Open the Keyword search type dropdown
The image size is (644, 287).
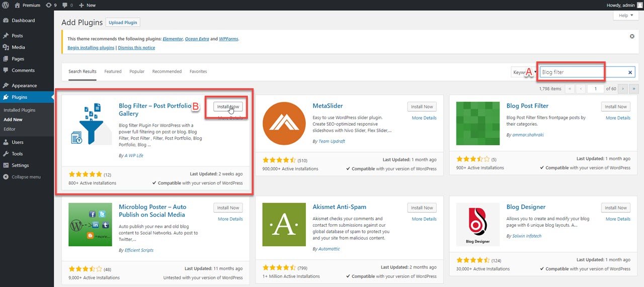523,72
